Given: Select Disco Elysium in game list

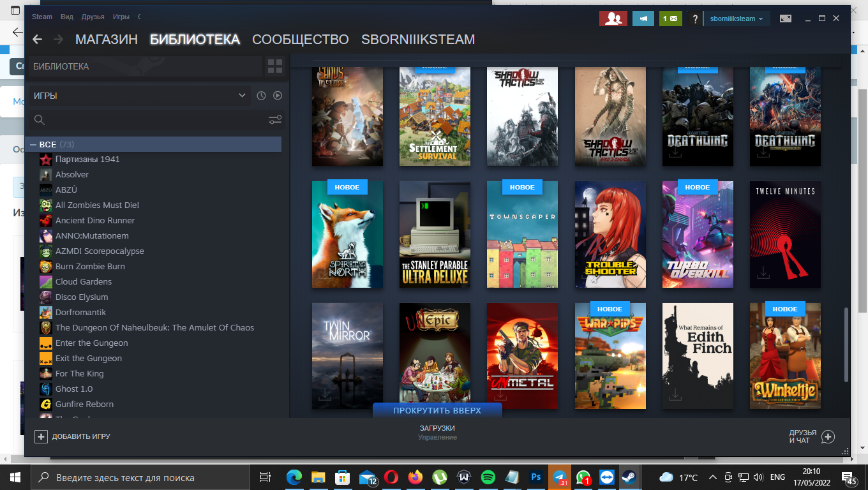Looking at the screenshot, I should pos(82,297).
